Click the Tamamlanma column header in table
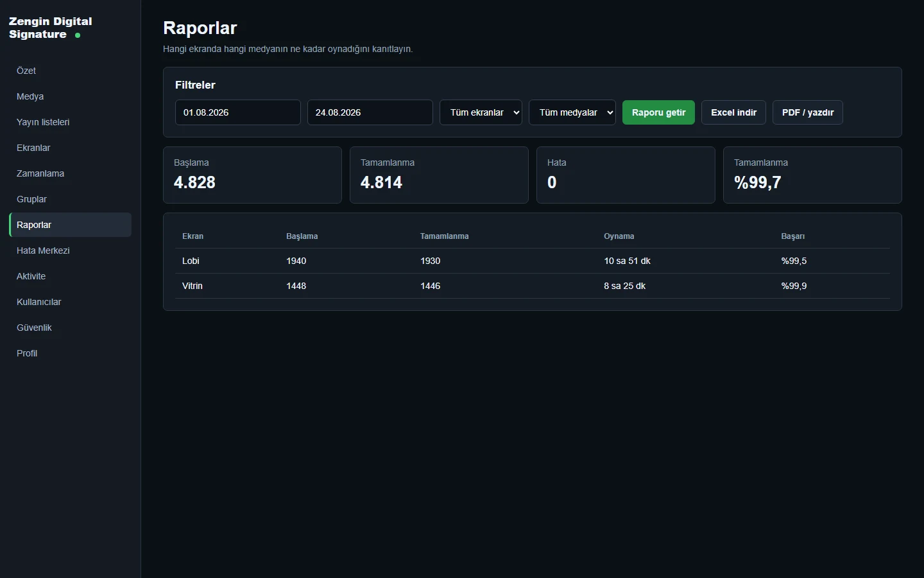 coord(445,236)
